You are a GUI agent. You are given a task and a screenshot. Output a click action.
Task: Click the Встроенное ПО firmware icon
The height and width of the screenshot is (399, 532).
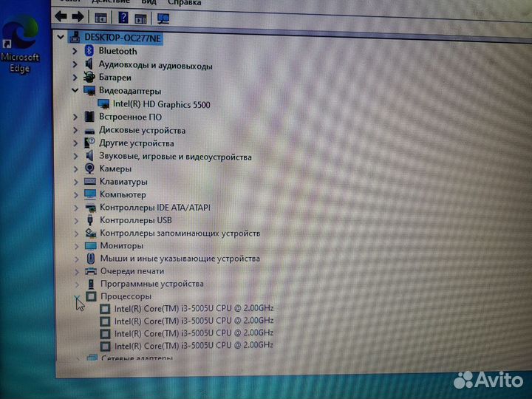pos(89,117)
